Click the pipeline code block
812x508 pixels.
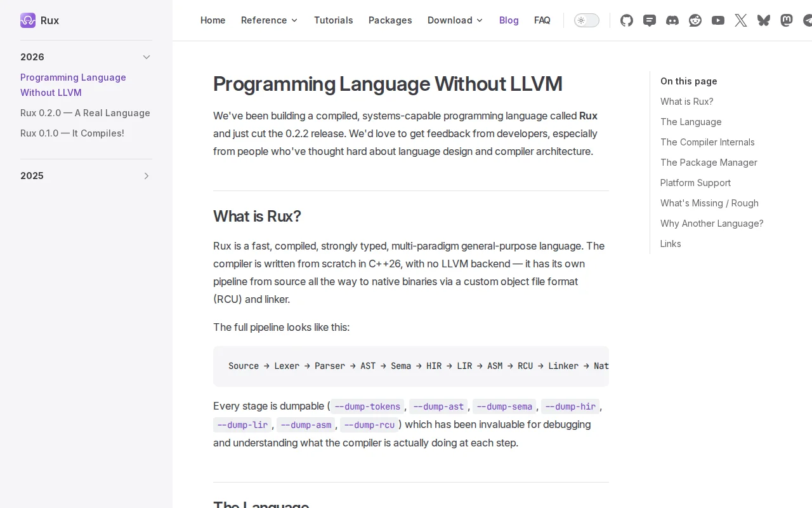(411, 366)
